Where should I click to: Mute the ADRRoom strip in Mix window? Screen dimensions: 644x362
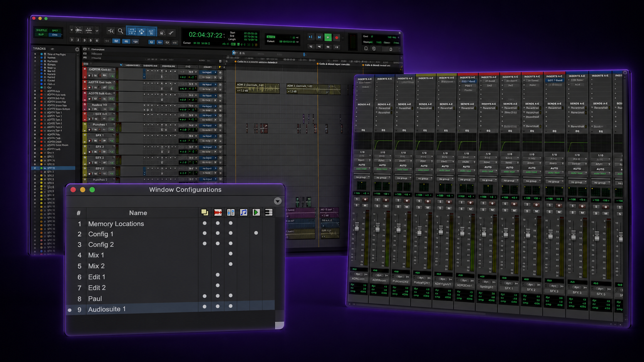(x=386, y=206)
